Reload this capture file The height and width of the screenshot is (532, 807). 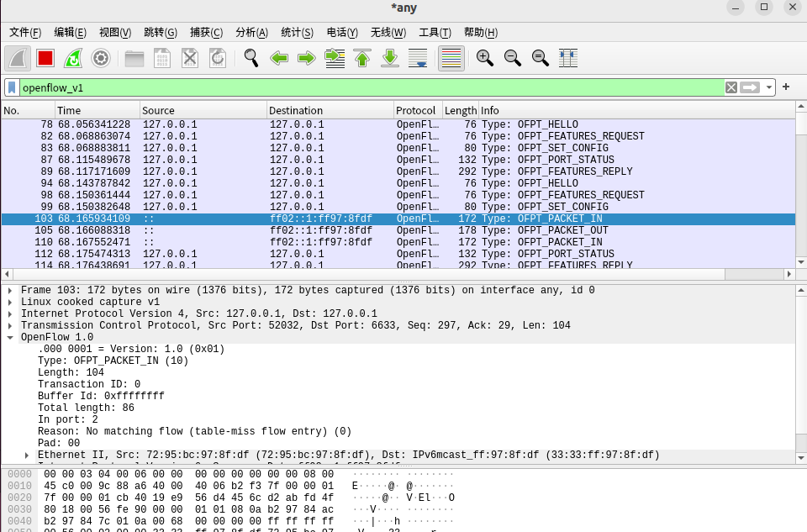pos(218,58)
